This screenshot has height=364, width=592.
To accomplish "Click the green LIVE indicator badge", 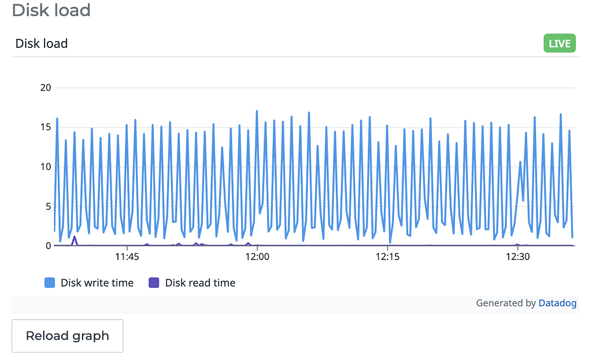I will [559, 43].
